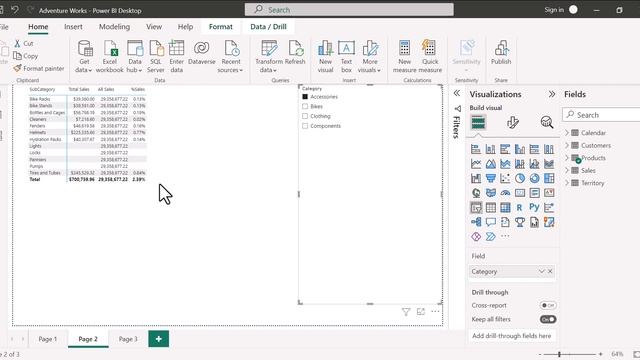Toggle Keep all filters switch
Screen dimensions: 640x360
coord(548,319)
